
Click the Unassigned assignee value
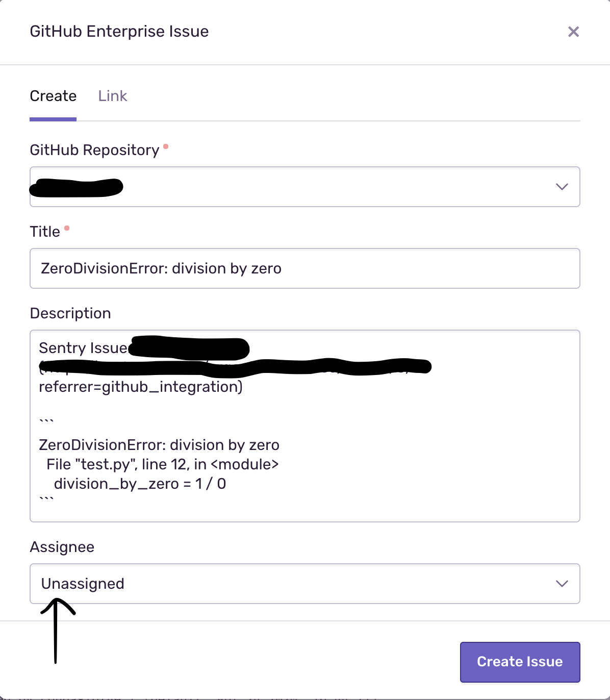click(x=83, y=584)
